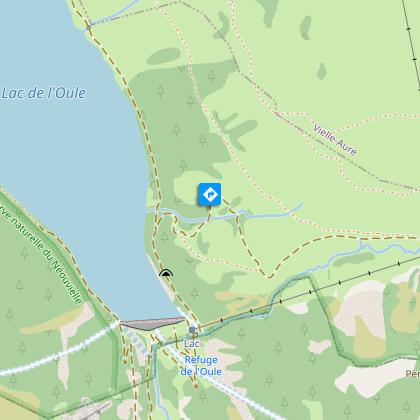Image resolution: width=420 pixels, height=420 pixels.
Task: Click the winding blue river near the right edge
Action: pos(390,248)
